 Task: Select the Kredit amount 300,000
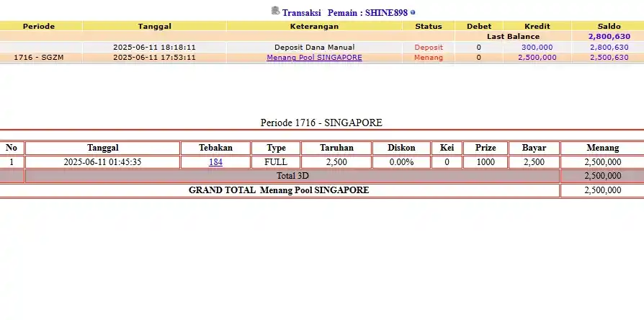[537, 48]
